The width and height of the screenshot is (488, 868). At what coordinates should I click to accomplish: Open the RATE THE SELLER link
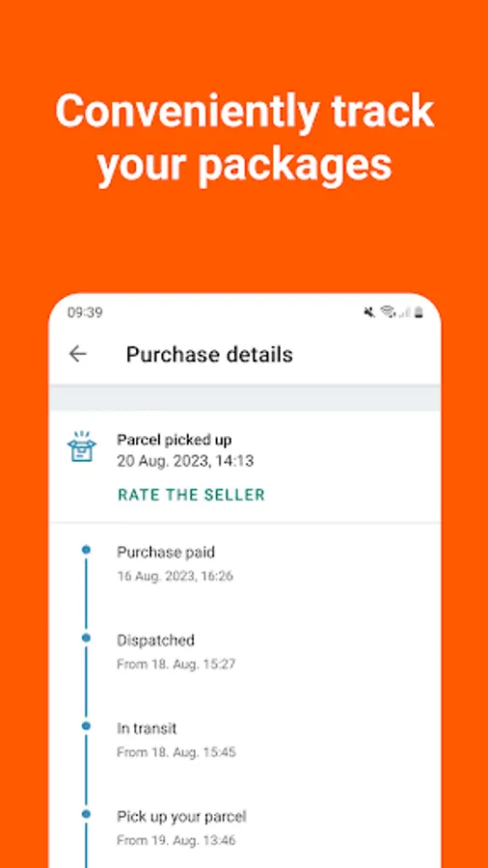(x=191, y=495)
